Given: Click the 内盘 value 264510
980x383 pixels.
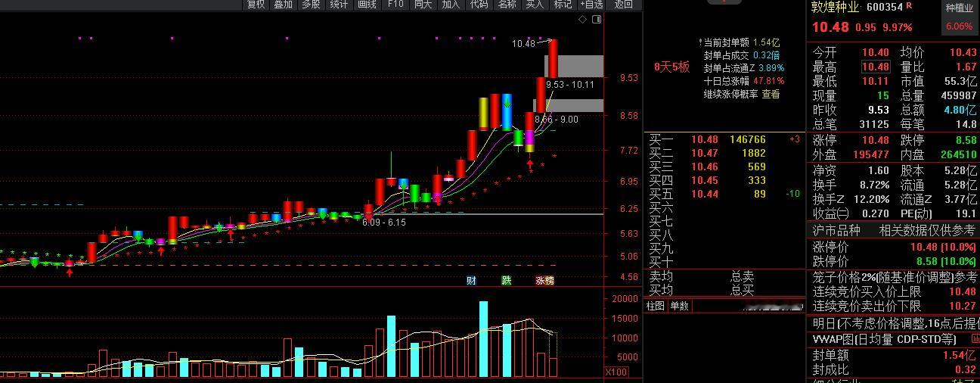Looking at the screenshot, I should [x=958, y=154].
